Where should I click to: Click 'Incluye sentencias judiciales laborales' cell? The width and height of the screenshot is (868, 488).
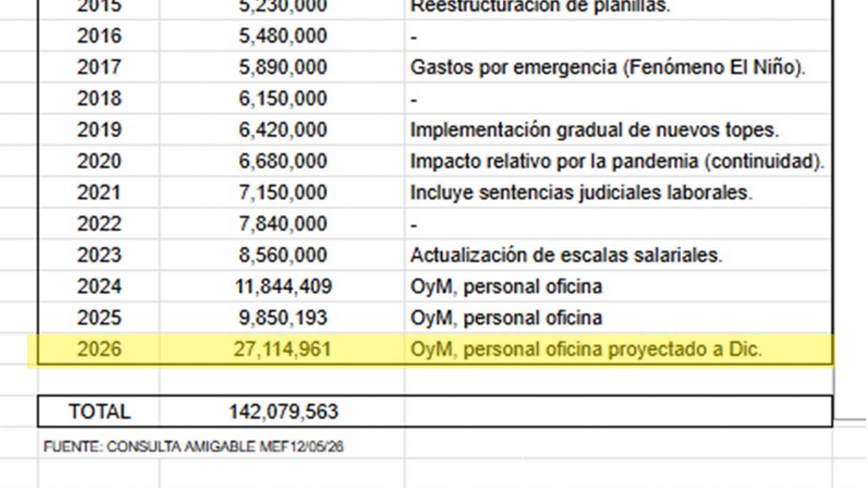point(618,192)
